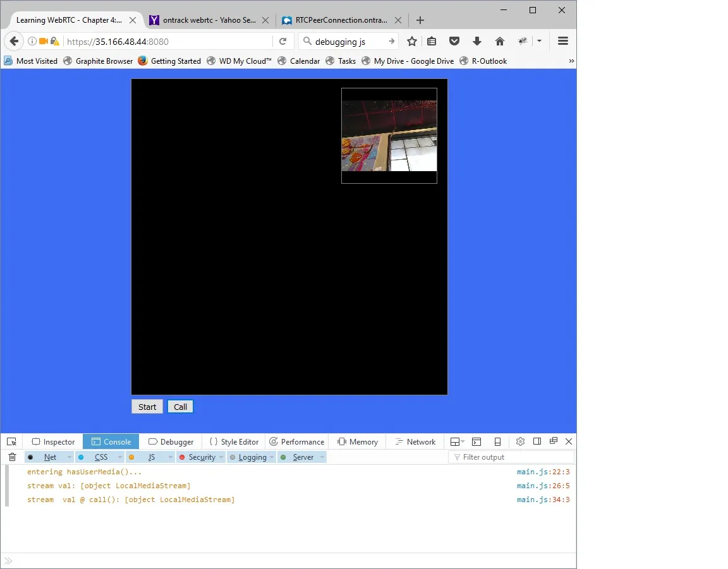Select frame dropdown icon in devtools
Screen dimensions: 728x569
click(458, 442)
